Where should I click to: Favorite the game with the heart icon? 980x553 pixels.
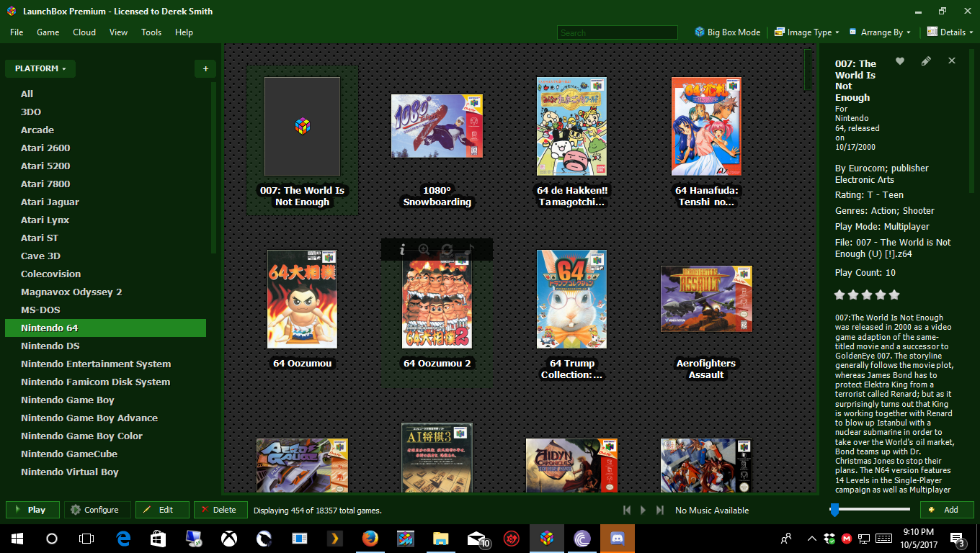pyautogui.click(x=900, y=61)
